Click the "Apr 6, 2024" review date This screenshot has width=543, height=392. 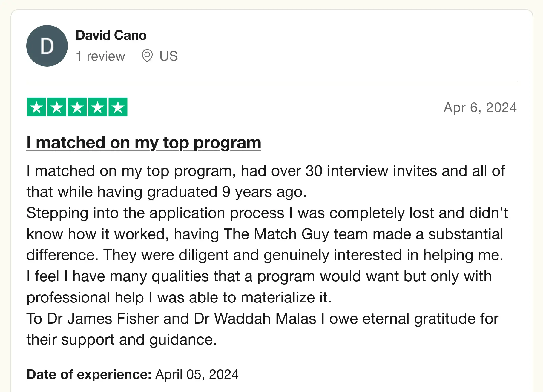click(480, 107)
